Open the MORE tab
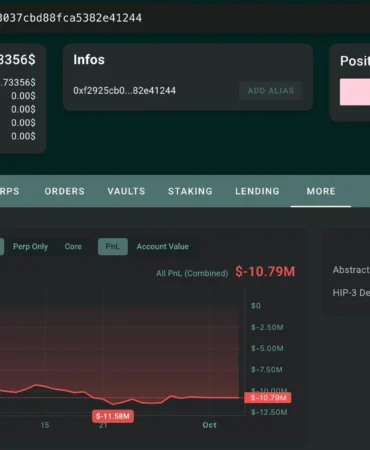Viewport: 370px width, 450px height. [321, 191]
